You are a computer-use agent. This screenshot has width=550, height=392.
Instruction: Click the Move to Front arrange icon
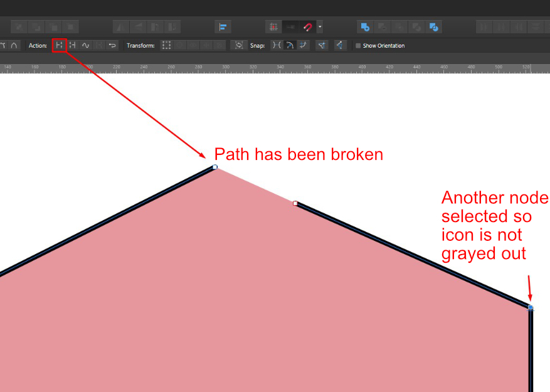70,27
